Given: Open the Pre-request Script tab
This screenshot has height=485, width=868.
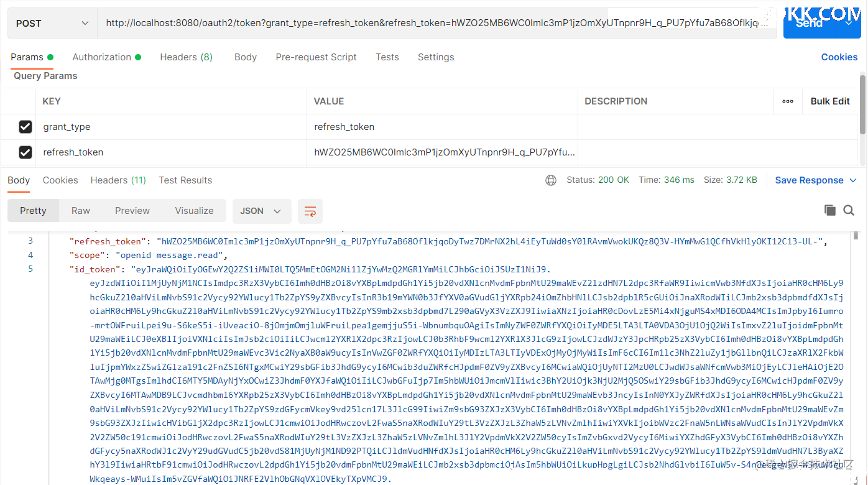Looking at the screenshot, I should 316,57.
